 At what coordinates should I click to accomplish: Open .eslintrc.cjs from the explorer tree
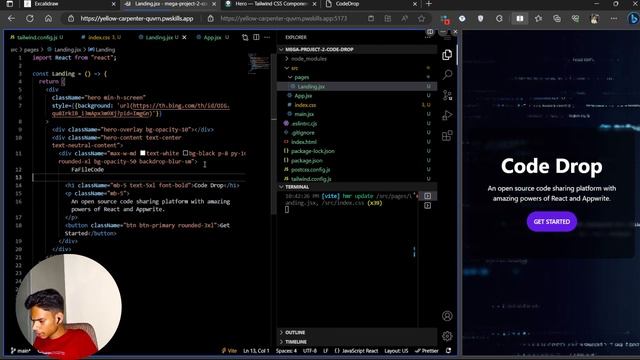click(x=357, y=123)
